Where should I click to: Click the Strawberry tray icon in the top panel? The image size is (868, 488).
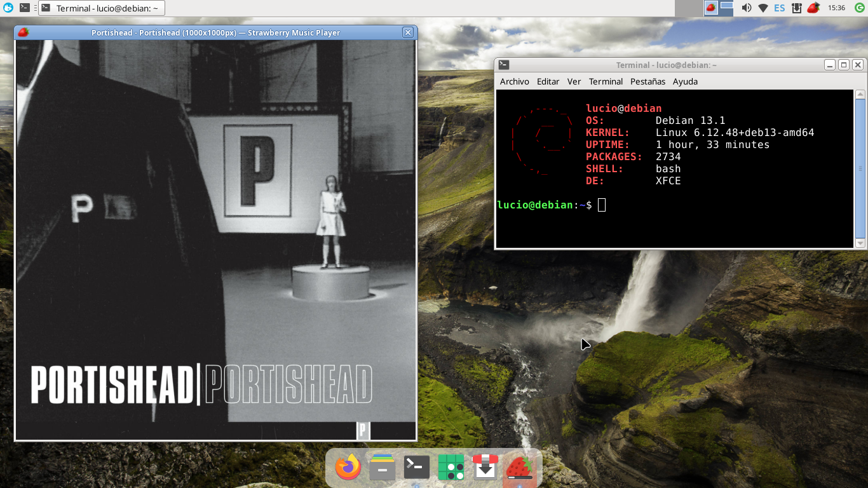[x=813, y=8]
